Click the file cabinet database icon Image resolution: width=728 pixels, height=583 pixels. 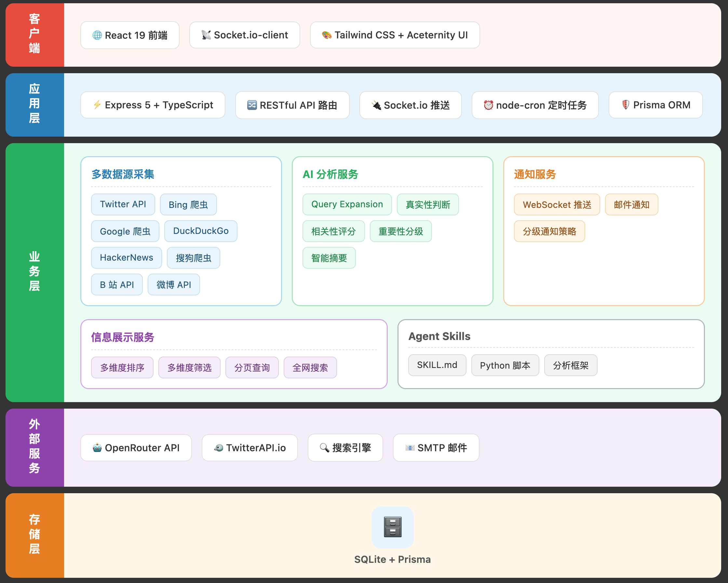[392, 527]
